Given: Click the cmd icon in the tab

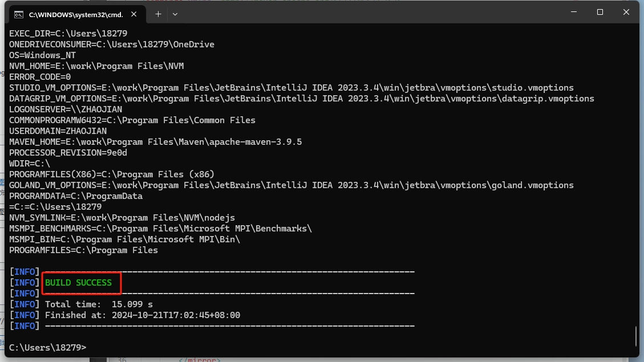Looking at the screenshot, I should (x=18, y=15).
